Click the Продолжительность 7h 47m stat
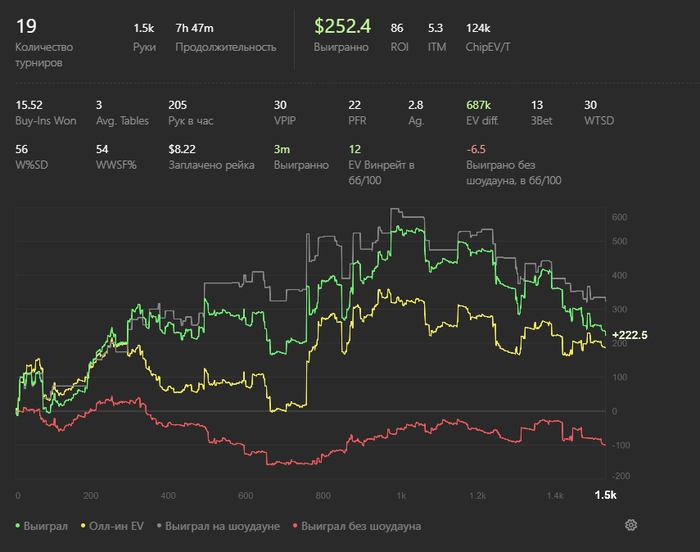The width and height of the screenshot is (700, 552). (x=194, y=29)
